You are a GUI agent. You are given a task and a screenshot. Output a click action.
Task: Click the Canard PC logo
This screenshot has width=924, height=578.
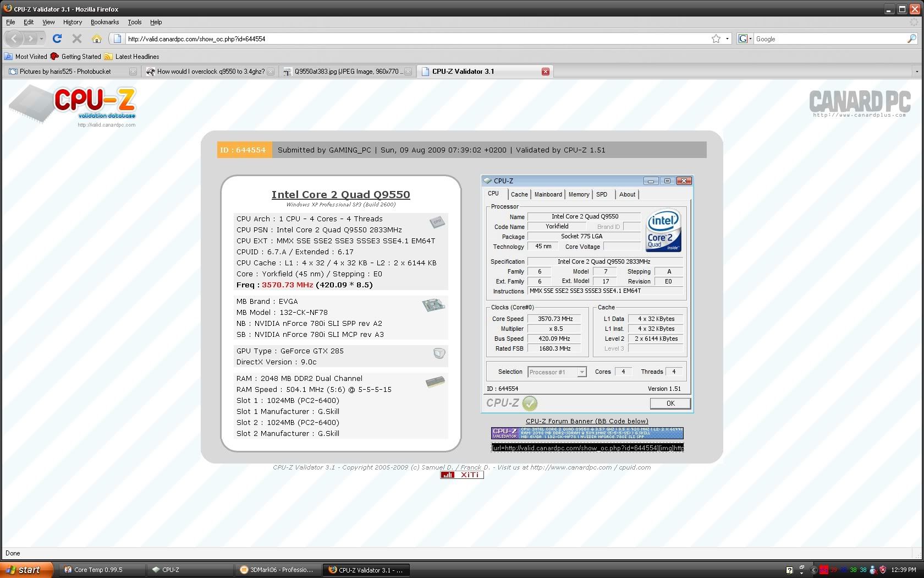pyautogui.click(x=860, y=103)
